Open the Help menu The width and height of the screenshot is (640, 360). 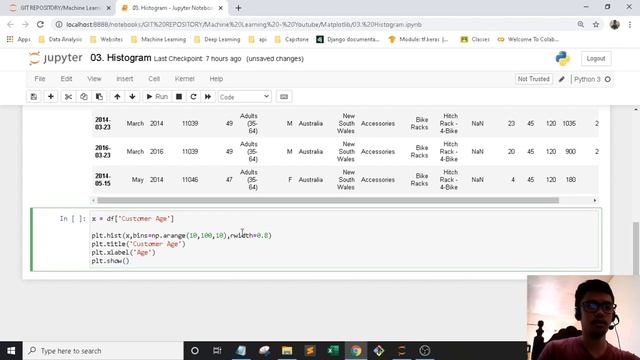point(216,79)
